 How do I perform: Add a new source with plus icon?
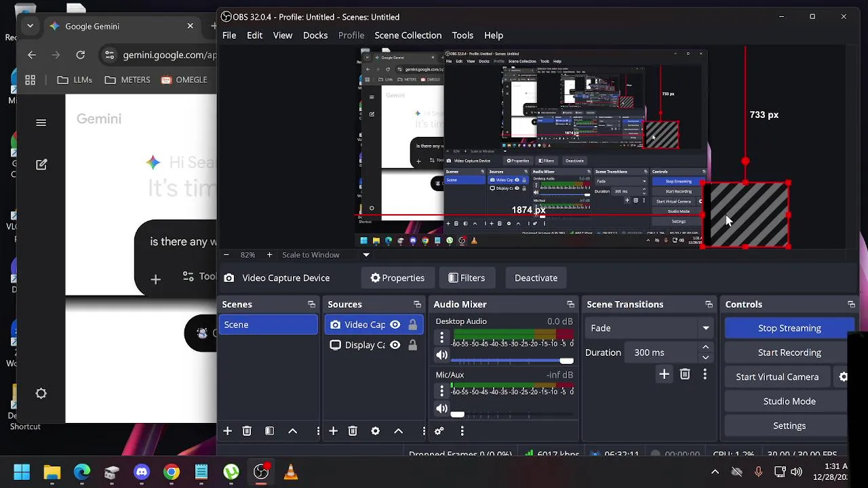pyautogui.click(x=333, y=431)
